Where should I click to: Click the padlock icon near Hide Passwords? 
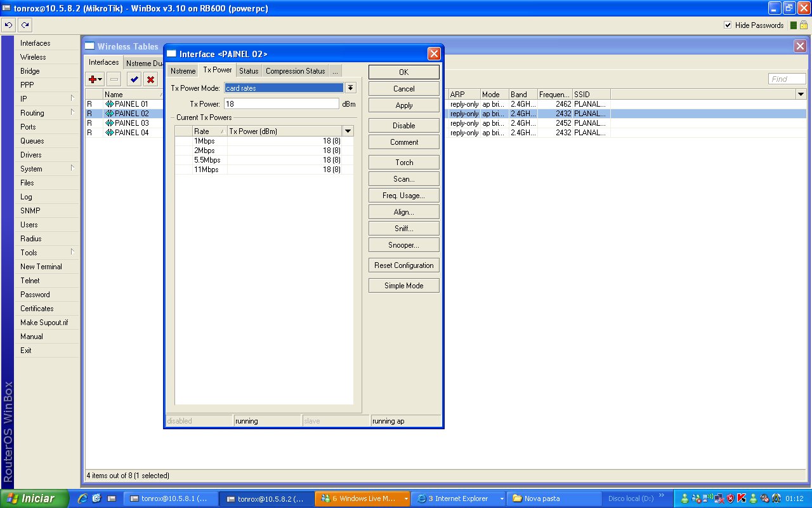click(803, 25)
